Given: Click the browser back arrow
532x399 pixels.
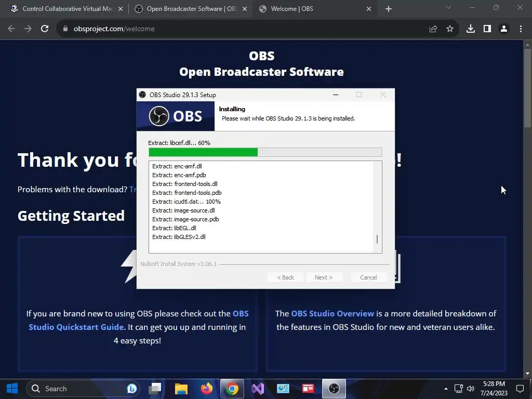Looking at the screenshot, I should point(11,29).
